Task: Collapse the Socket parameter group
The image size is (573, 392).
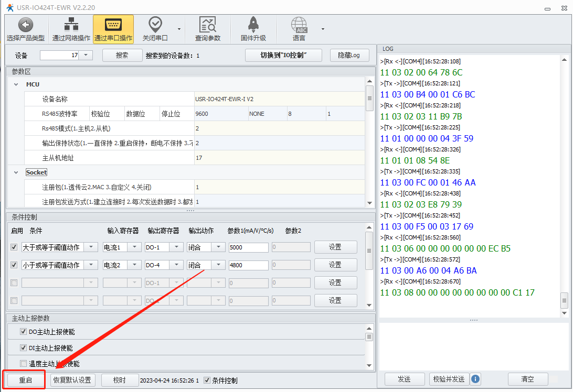Action: pyautogui.click(x=16, y=172)
